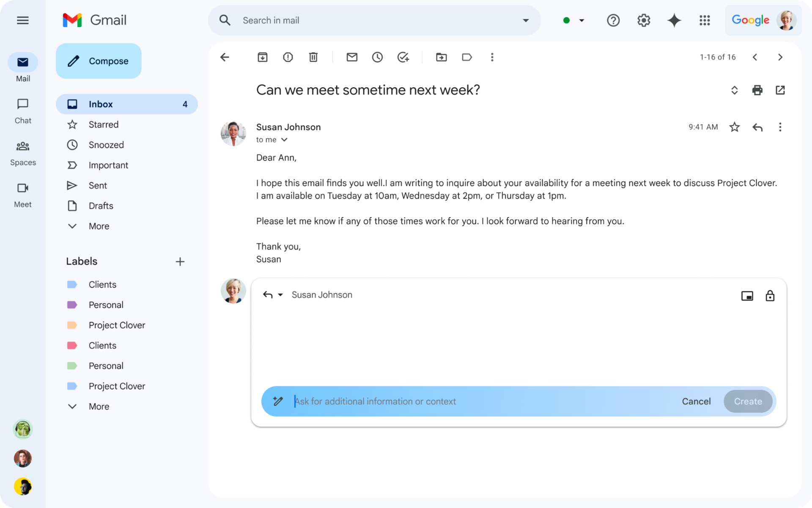The image size is (812, 508).
Task: Click the Cancel button in reply box
Action: tap(697, 401)
